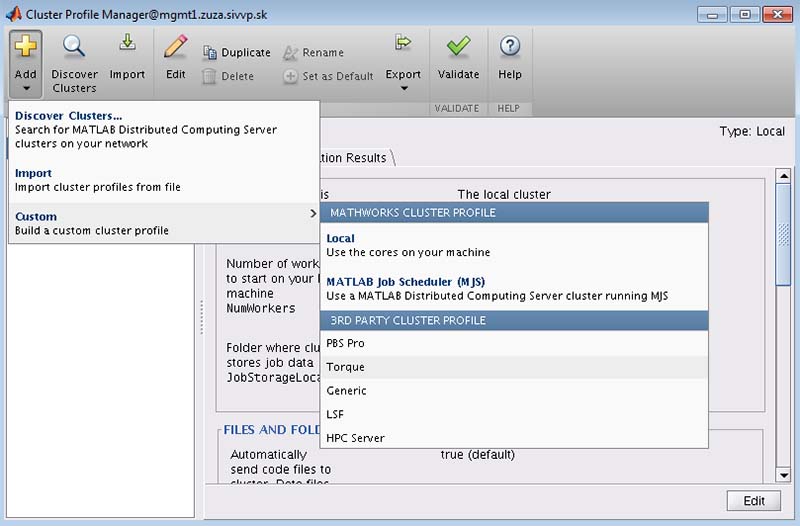The image size is (800, 526).
Task: Click the Edit pencil icon
Action: [x=175, y=46]
